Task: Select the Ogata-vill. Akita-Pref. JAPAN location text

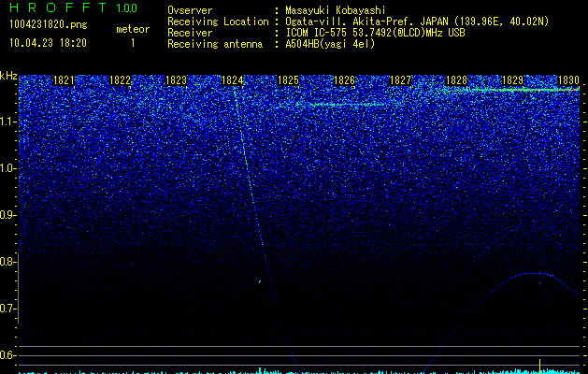Action: pos(418,22)
